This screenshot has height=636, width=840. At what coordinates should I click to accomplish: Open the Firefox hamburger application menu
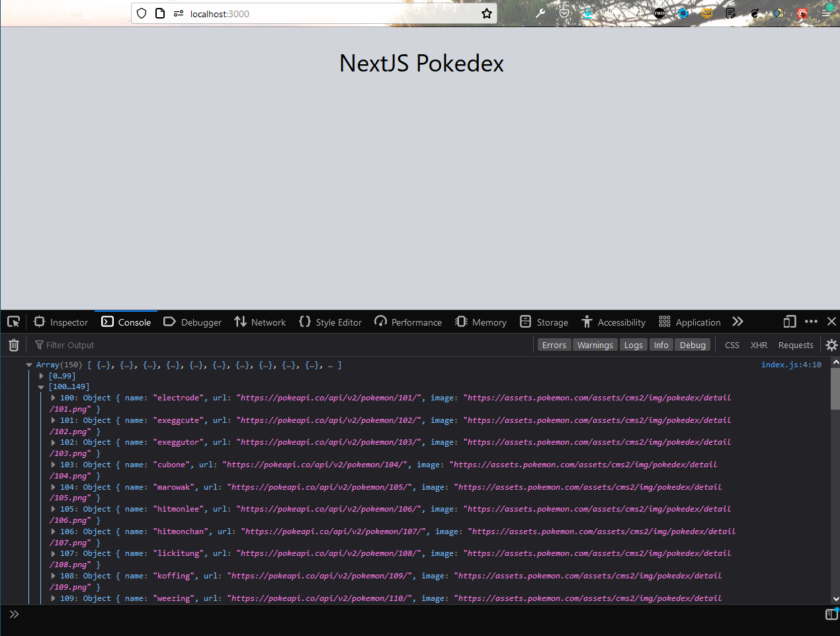pos(826,13)
